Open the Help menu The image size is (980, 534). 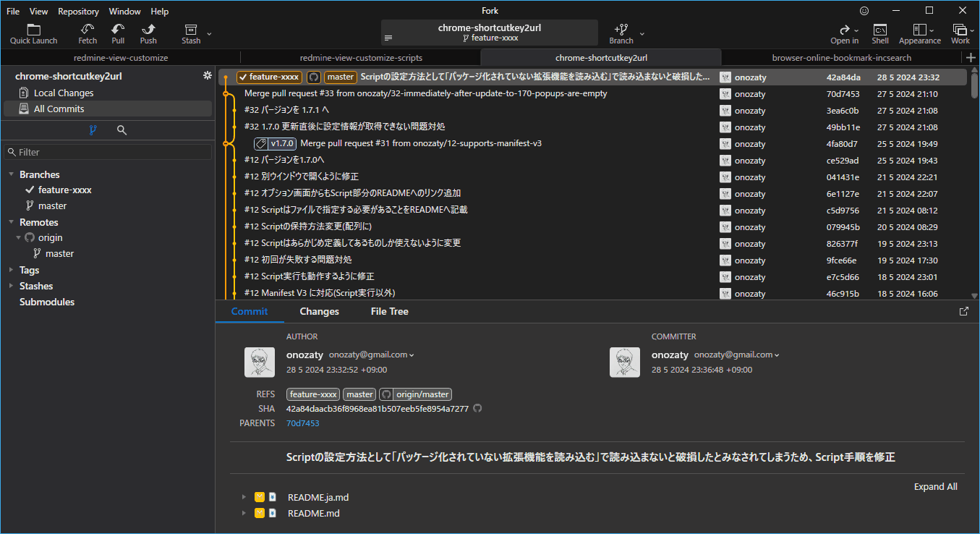tap(160, 11)
